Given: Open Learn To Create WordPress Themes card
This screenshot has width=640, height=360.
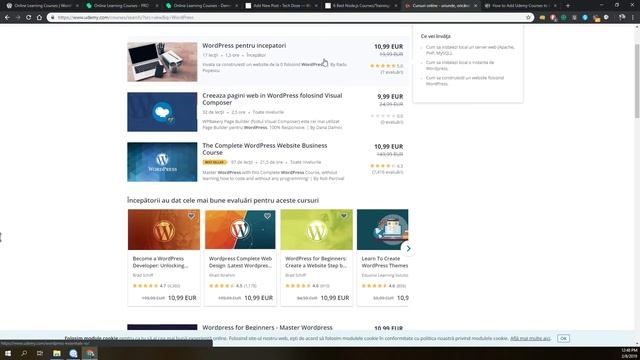Looking at the screenshot, I should (382, 257).
